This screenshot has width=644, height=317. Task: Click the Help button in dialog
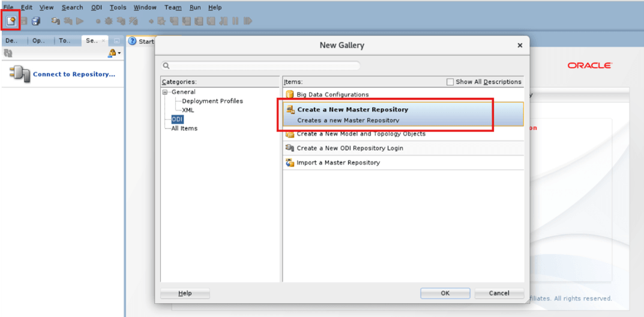coord(185,293)
